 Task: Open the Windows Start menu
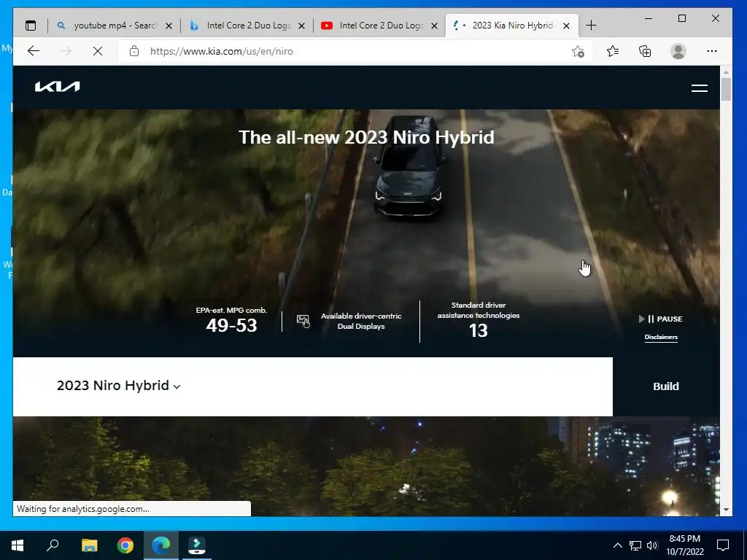[18, 545]
